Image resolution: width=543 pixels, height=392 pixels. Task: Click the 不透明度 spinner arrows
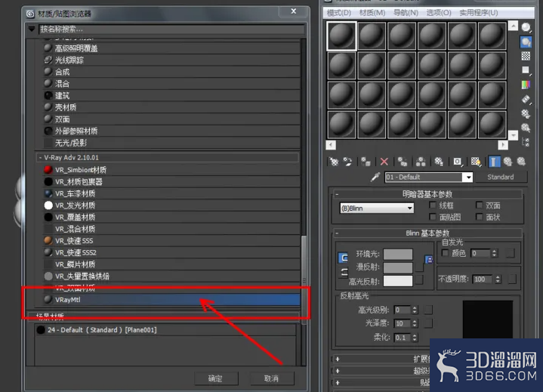tap(498, 279)
